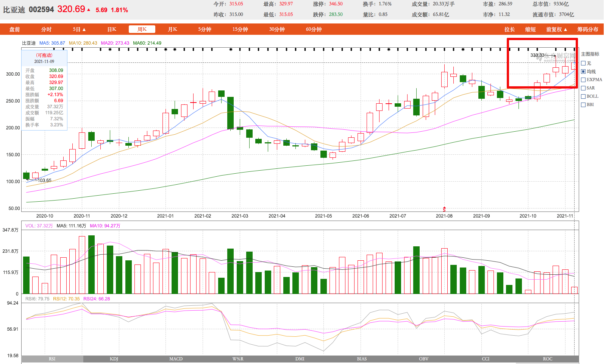Image resolution: width=606 pixels, height=364 pixels.
Task: Click the 比亚迪 stock name header
Action: [14, 9]
